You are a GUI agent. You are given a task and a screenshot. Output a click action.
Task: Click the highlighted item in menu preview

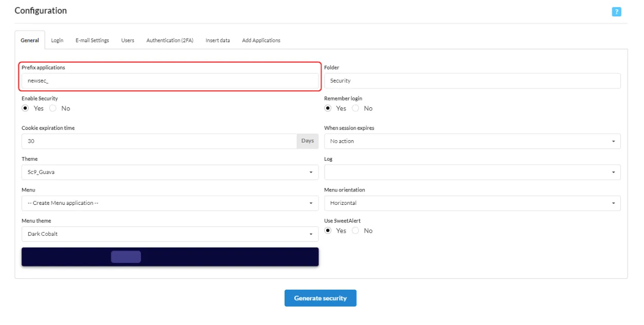pyautogui.click(x=126, y=257)
